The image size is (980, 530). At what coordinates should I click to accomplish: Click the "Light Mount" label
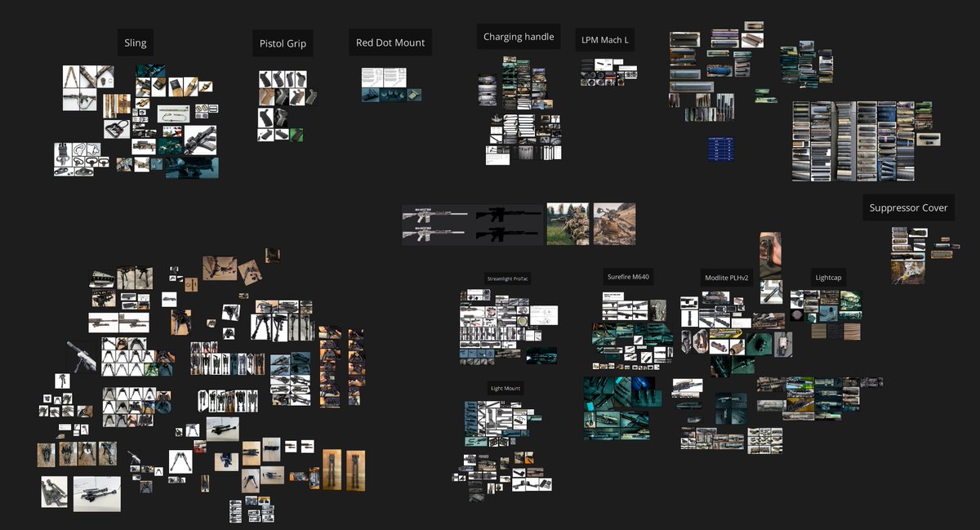[x=506, y=389]
